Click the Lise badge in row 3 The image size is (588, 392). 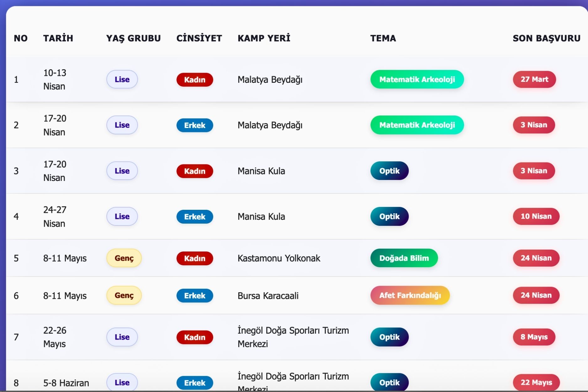coord(122,171)
